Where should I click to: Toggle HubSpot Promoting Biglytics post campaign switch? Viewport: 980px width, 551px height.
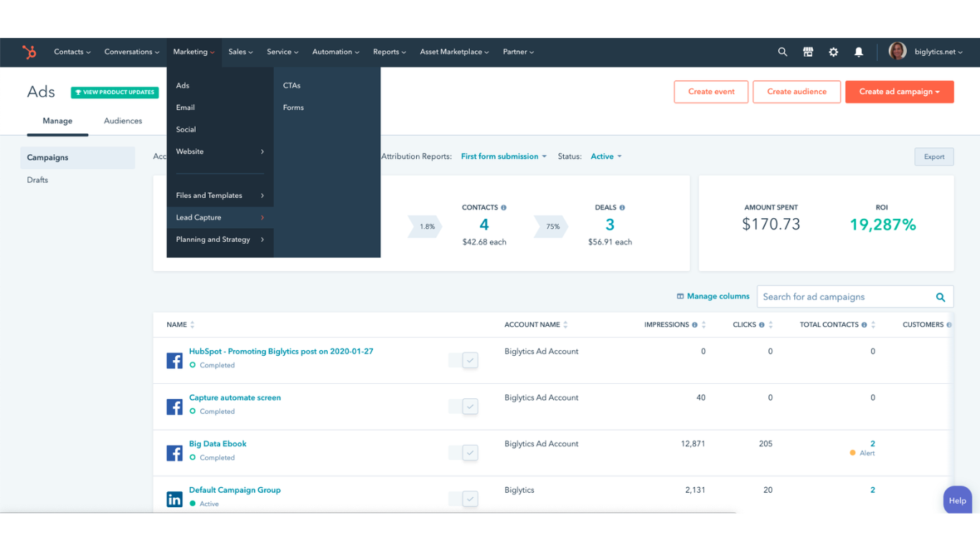pyautogui.click(x=463, y=360)
